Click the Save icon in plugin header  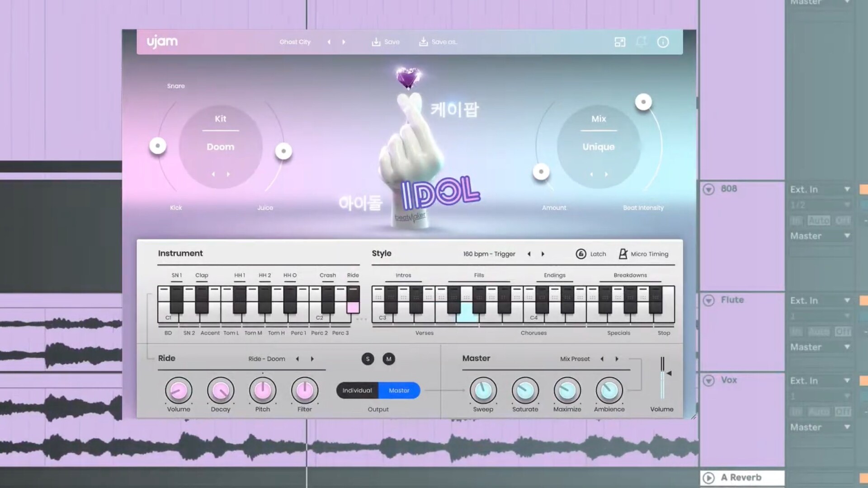376,42
